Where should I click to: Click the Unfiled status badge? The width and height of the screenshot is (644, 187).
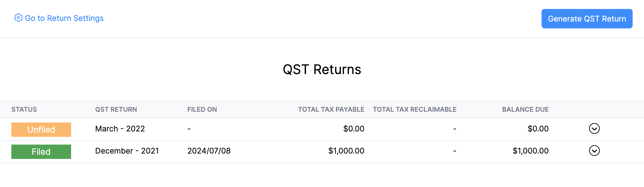point(41,129)
